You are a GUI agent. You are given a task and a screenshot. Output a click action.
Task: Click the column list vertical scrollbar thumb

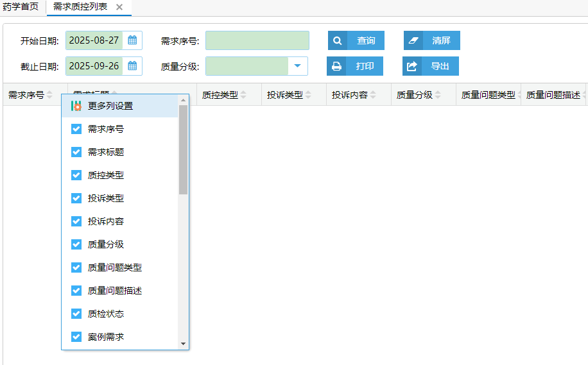[x=184, y=149]
